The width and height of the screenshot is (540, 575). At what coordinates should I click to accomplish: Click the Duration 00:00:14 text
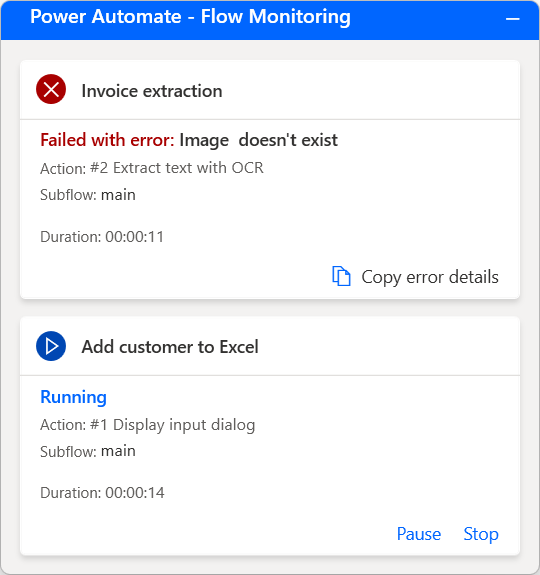102,493
